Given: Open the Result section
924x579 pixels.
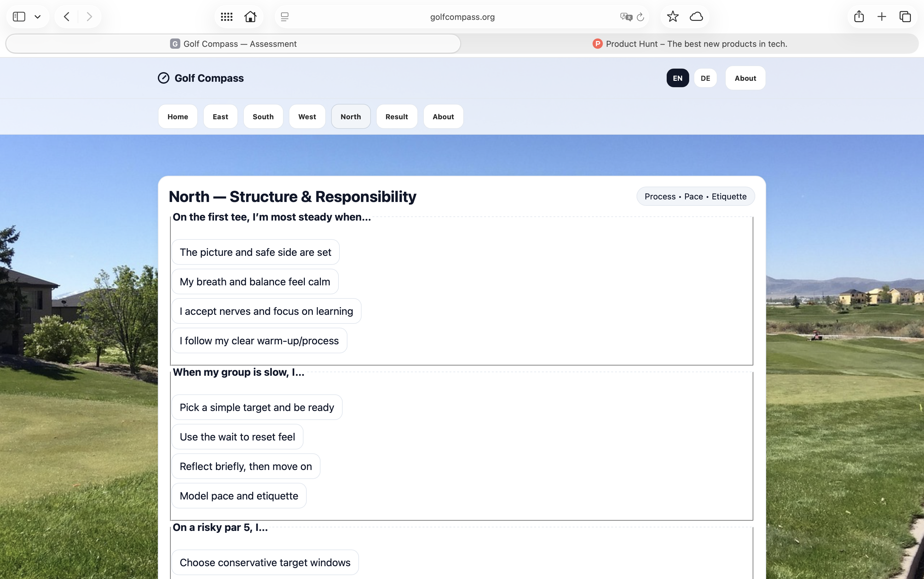Looking at the screenshot, I should pyautogui.click(x=396, y=116).
